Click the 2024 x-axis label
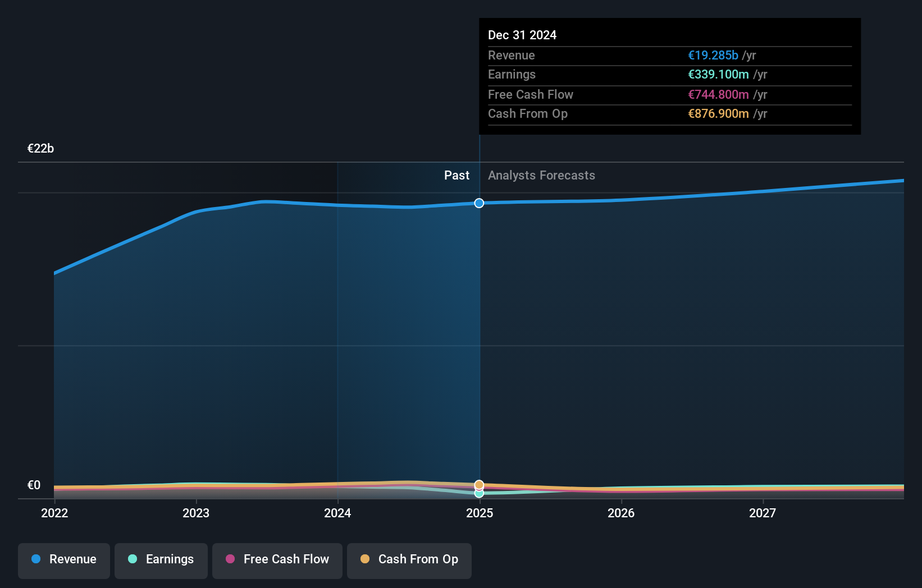Viewport: 922px width, 588px height. (337, 513)
